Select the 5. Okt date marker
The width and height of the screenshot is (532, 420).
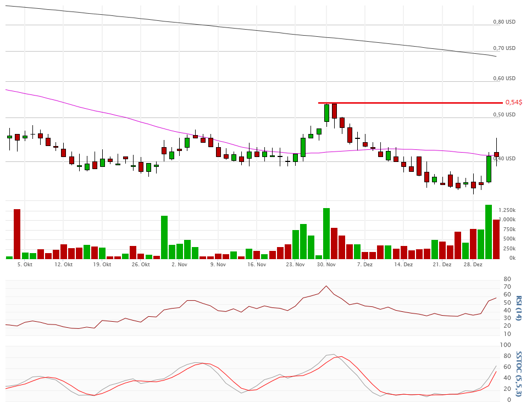tap(25, 265)
